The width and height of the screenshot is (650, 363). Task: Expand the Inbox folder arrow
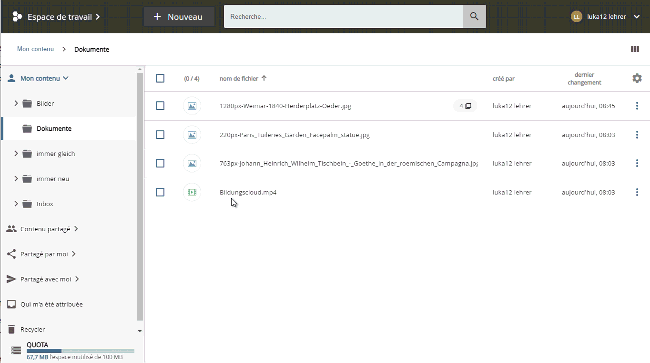coord(16,204)
